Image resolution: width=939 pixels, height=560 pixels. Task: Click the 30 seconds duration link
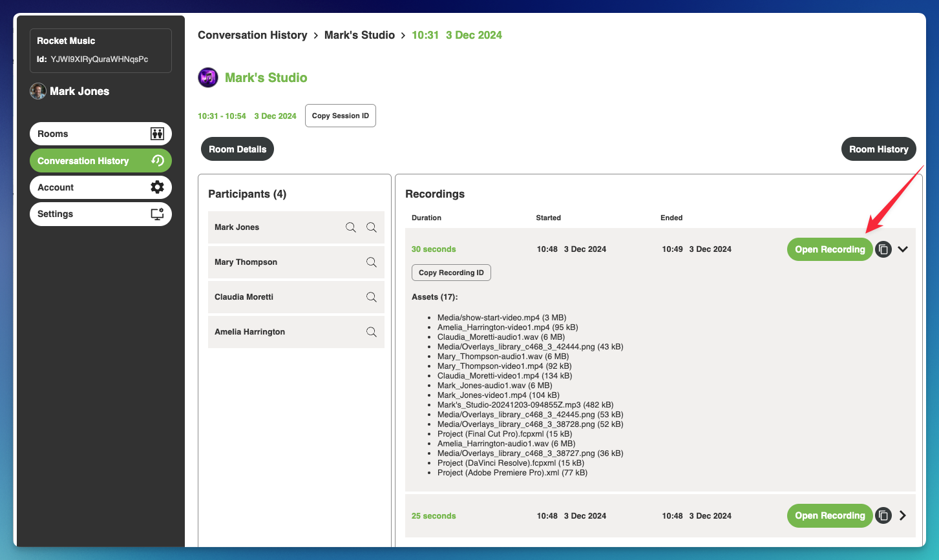[x=434, y=249]
